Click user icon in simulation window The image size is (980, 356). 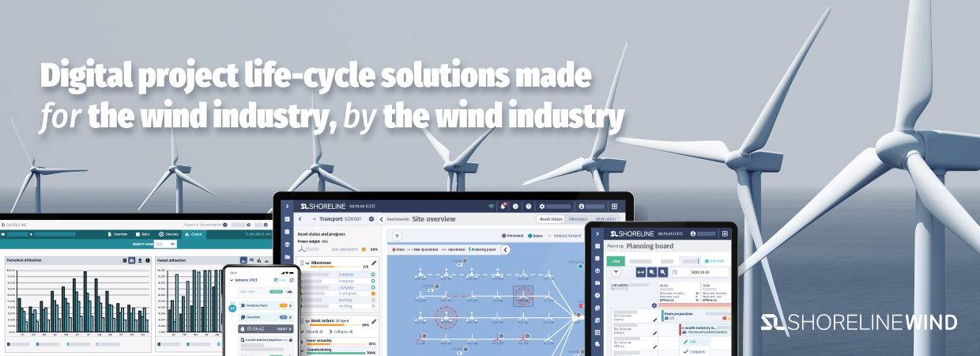tap(266, 225)
